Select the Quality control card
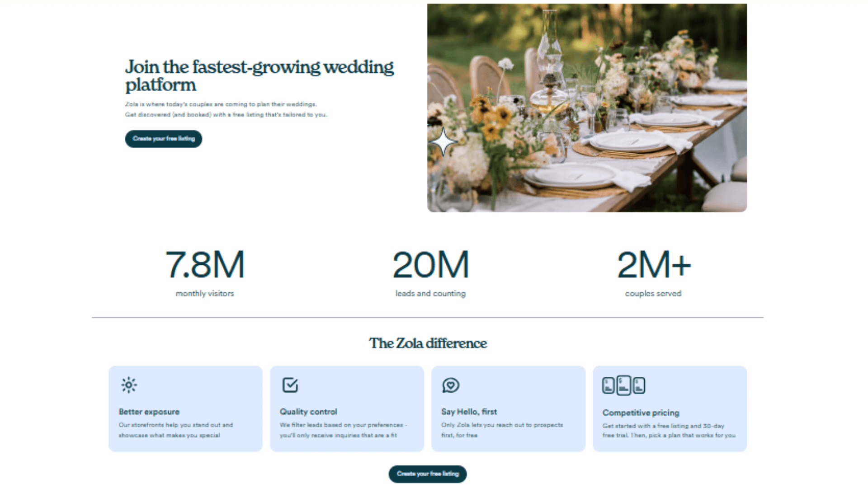 [x=347, y=409]
